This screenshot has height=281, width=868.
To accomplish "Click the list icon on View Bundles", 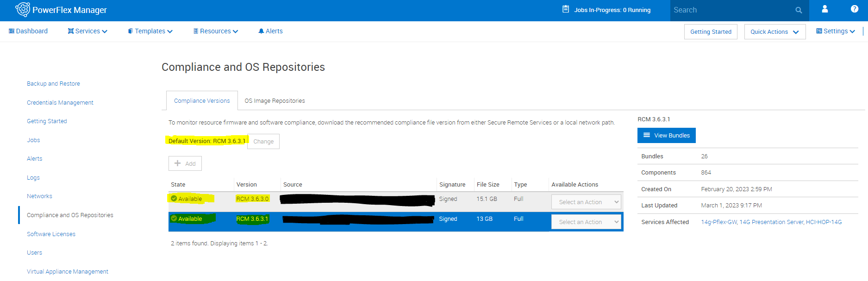I will coord(647,135).
